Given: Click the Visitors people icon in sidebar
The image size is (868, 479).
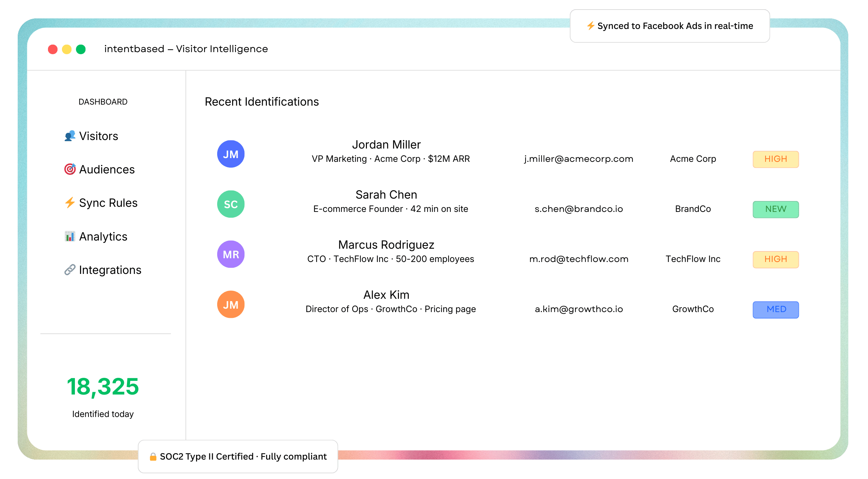Looking at the screenshot, I should [x=70, y=136].
